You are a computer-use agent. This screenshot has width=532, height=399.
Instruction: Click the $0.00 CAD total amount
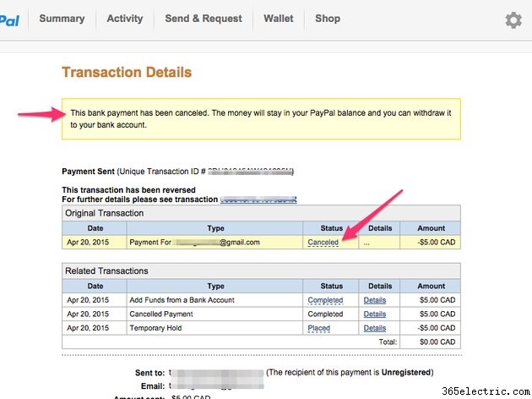click(x=437, y=342)
